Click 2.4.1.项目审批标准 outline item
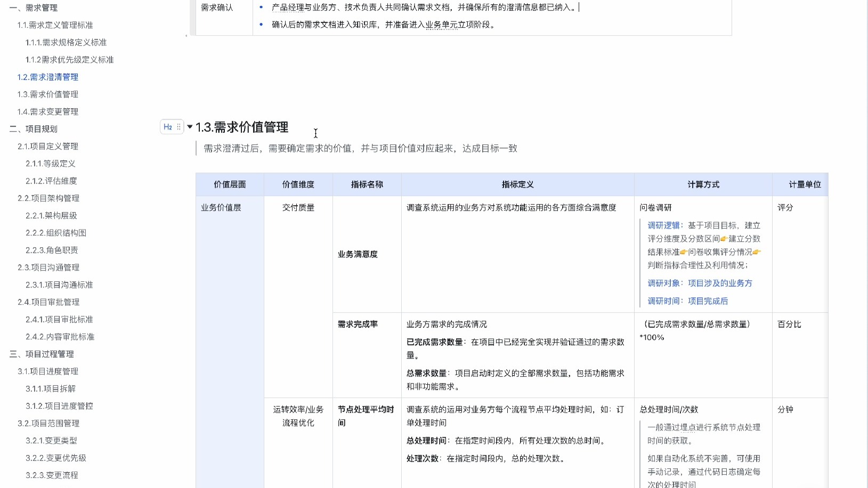Image resolution: width=868 pixels, height=488 pixels. pos(59,319)
